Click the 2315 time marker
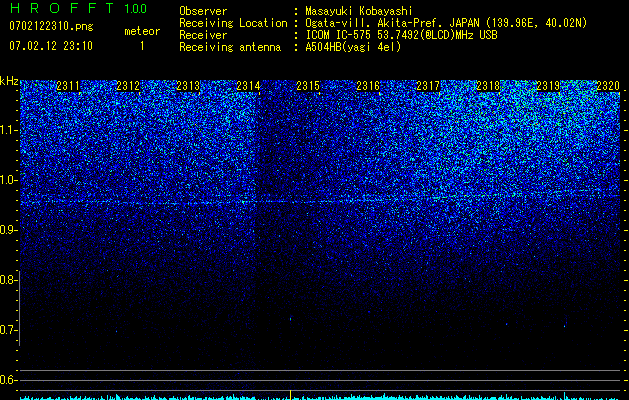629x400 pixels. [308, 86]
